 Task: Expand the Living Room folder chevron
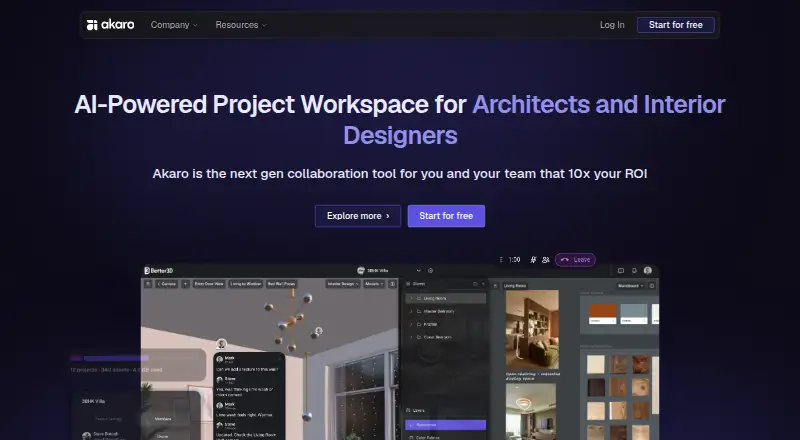411,298
